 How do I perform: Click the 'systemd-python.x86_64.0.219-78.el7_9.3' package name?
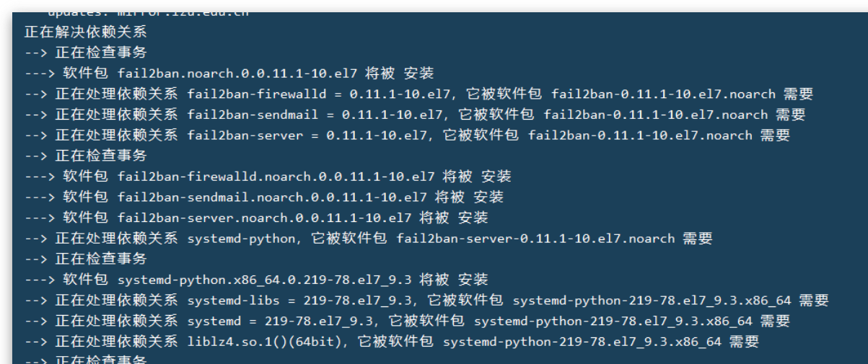tap(265, 280)
